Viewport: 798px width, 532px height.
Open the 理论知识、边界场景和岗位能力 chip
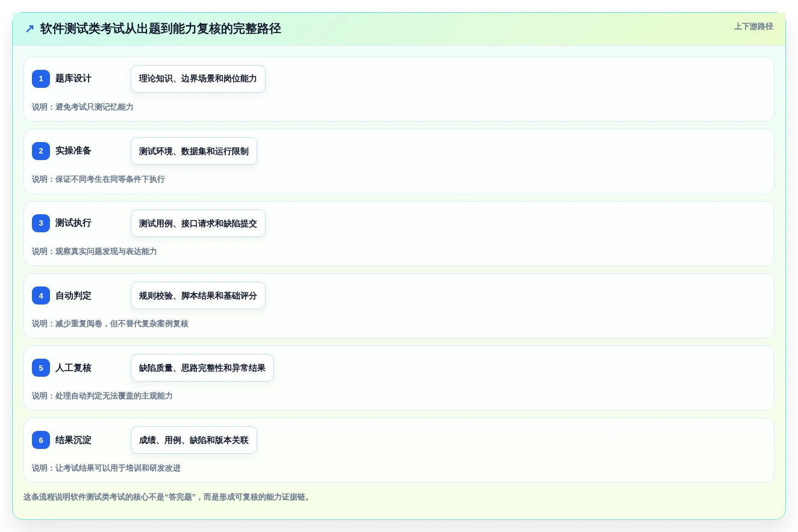click(198, 79)
